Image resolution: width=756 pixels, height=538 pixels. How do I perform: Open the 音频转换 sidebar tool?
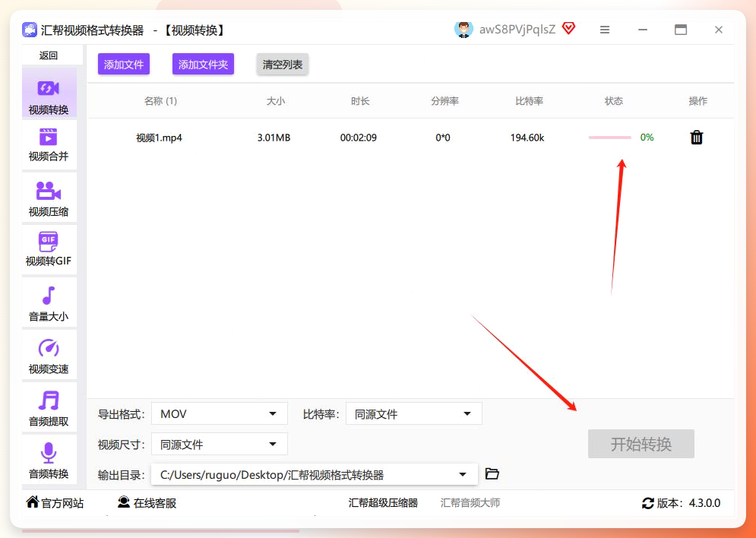(x=49, y=460)
